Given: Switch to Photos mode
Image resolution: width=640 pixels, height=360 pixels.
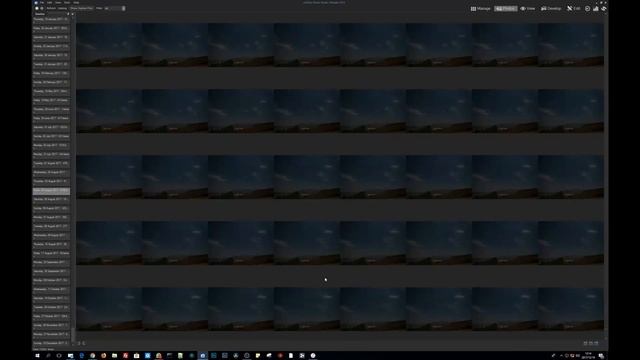Looking at the screenshot, I should pos(505,8).
